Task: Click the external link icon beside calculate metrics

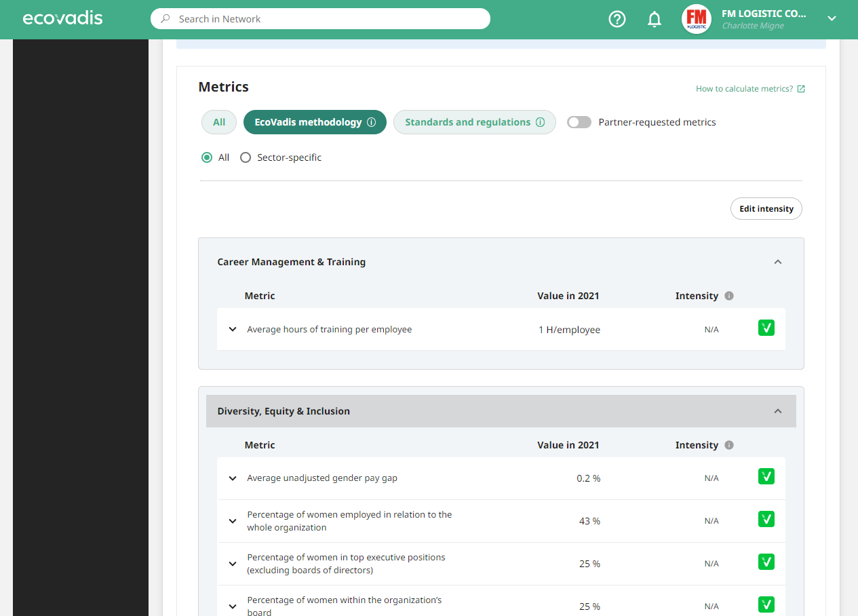Action: click(x=801, y=89)
